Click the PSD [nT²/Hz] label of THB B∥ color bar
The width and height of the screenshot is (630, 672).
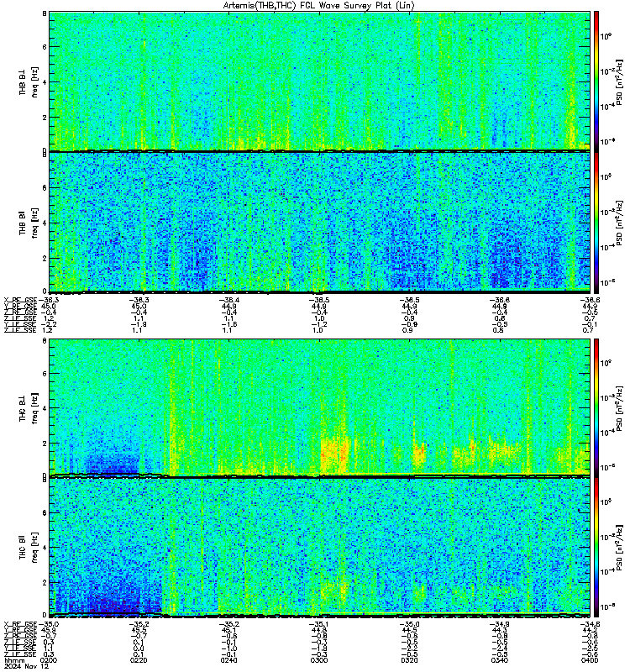click(620, 223)
